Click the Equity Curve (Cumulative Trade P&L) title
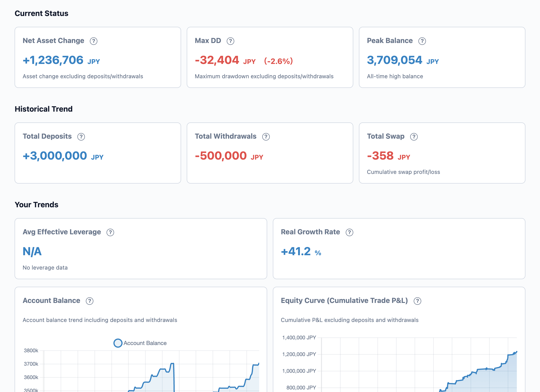This screenshot has width=540, height=392. coord(344,301)
